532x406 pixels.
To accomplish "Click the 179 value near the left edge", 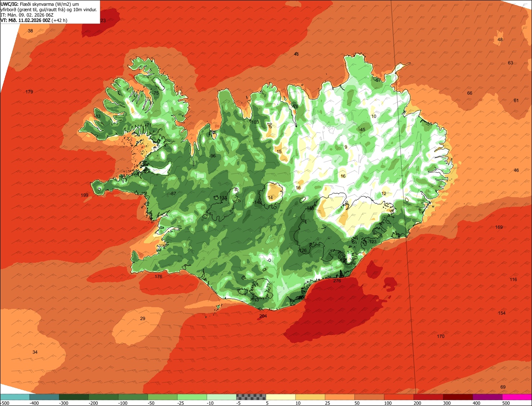I will (x=29, y=92).
